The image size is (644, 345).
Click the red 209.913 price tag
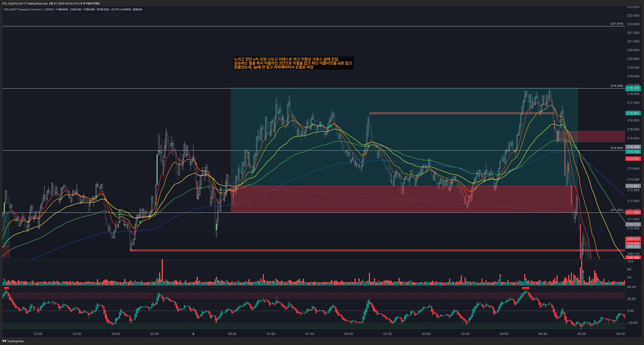[633, 239]
